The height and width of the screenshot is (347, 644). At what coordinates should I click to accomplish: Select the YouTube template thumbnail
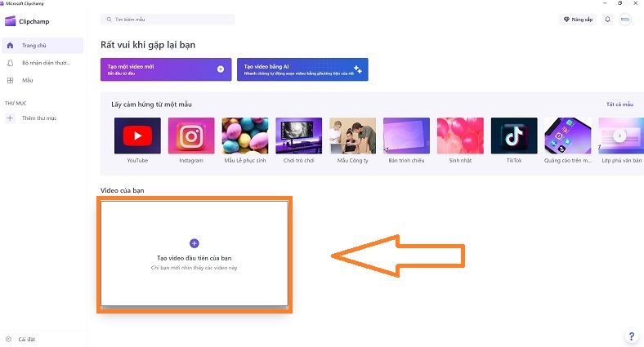tap(137, 136)
